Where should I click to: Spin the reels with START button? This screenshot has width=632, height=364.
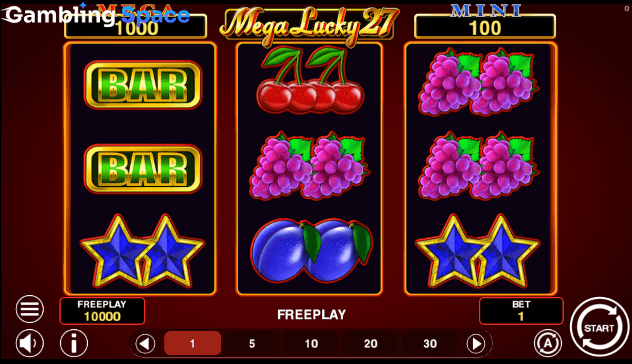[599, 327]
